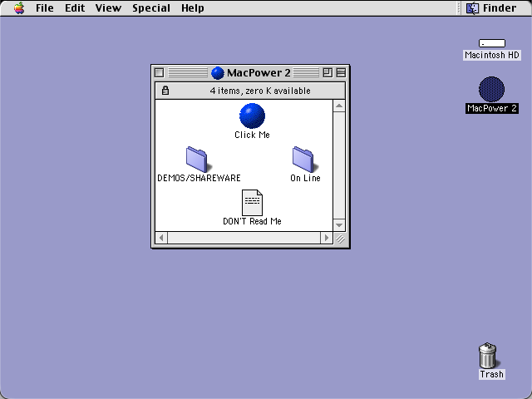The width and height of the screenshot is (532, 399).
Task: Select the DEMOS/SHAREWARE folder icon
Action: coord(199,160)
